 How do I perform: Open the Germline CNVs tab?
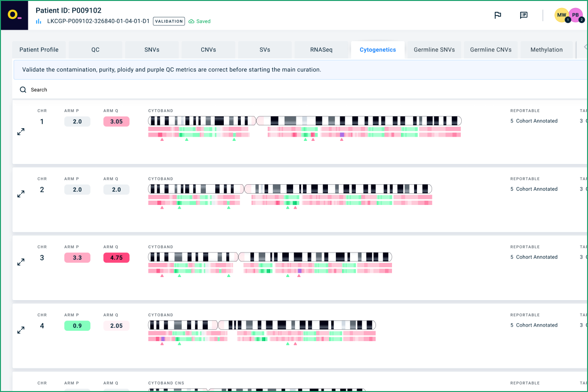491,49
